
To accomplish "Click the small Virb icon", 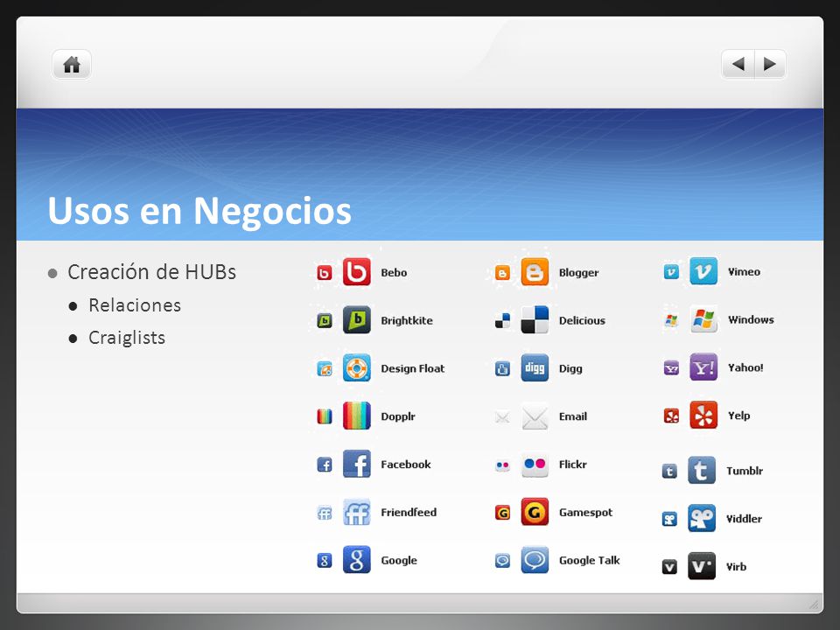I will pyautogui.click(x=669, y=567).
